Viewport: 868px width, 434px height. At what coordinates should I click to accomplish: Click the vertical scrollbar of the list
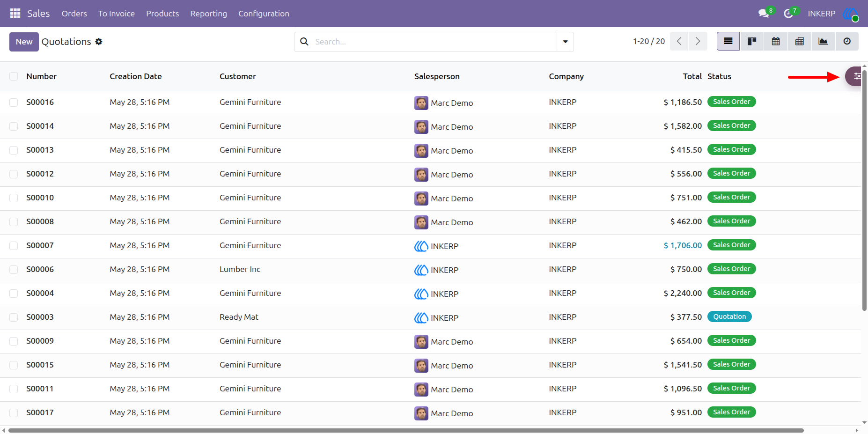[864, 190]
